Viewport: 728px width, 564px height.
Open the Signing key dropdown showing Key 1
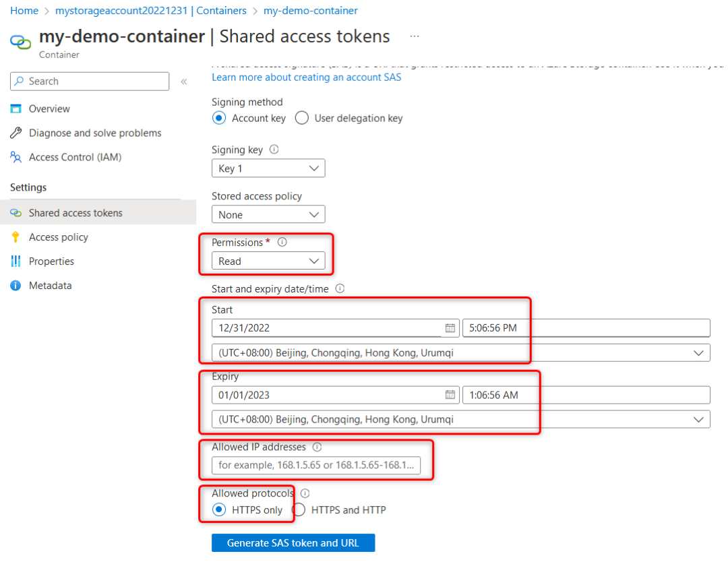[x=268, y=168]
